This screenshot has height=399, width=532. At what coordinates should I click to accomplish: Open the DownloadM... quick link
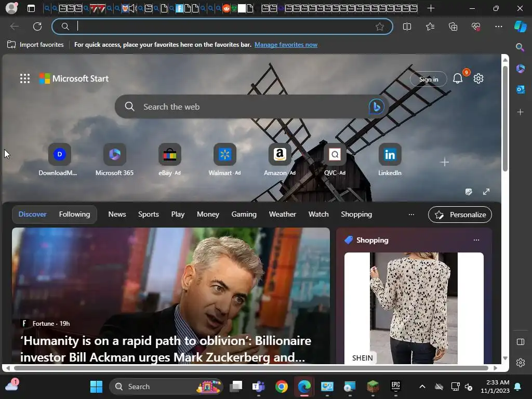coord(58,160)
